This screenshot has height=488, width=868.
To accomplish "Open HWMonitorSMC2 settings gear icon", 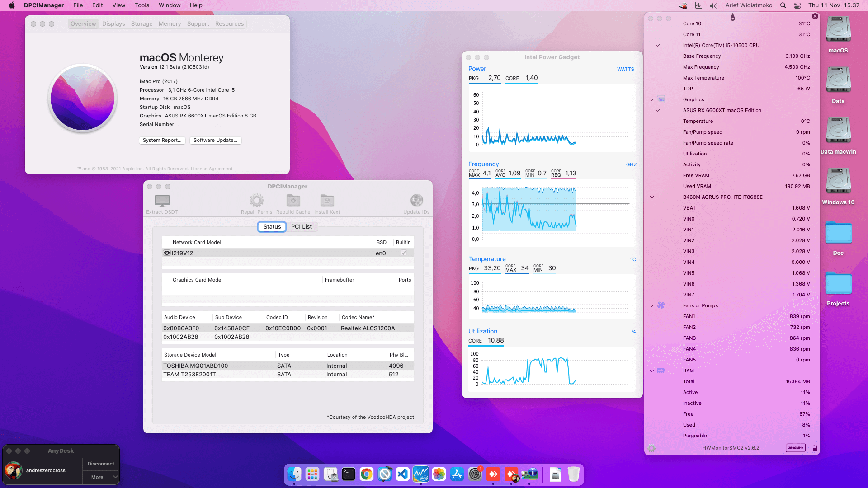I will click(651, 448).
